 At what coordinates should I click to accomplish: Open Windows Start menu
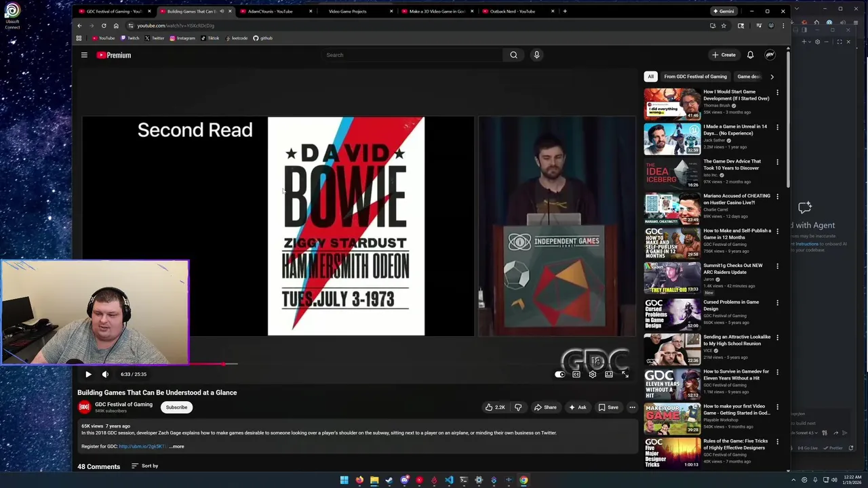(x=344, y=480)
